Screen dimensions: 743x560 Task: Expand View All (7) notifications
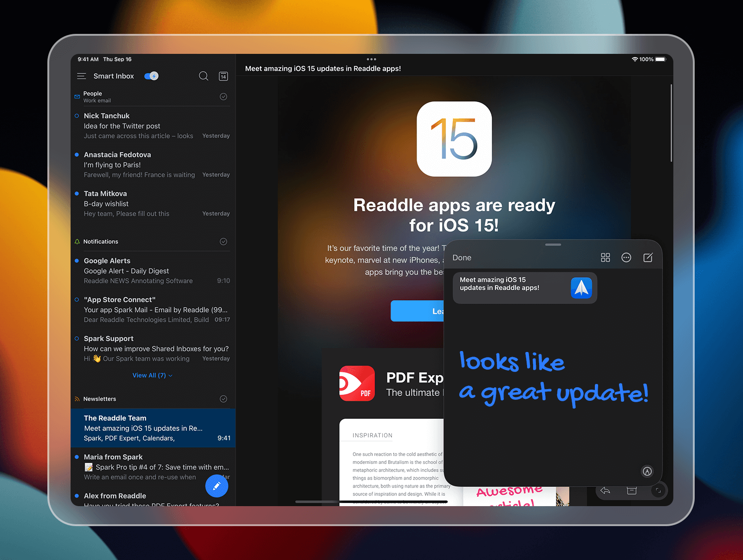(x=152, y=375)
